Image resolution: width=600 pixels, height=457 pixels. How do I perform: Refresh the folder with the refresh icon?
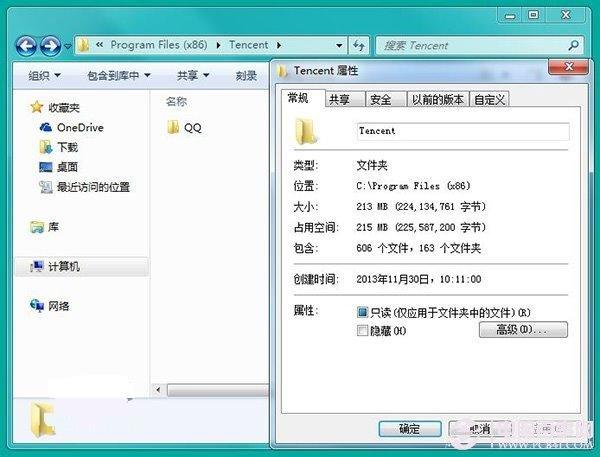[359, 46]
